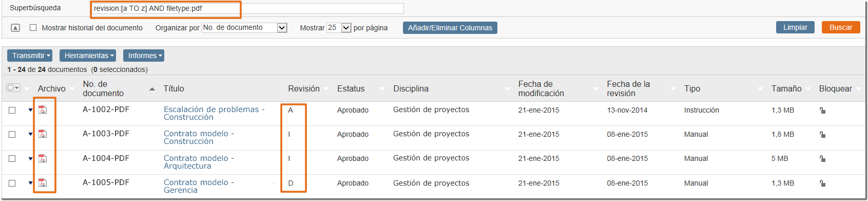Click lock icon for A-1005-PDF row
868x201 pixels.
822,183
